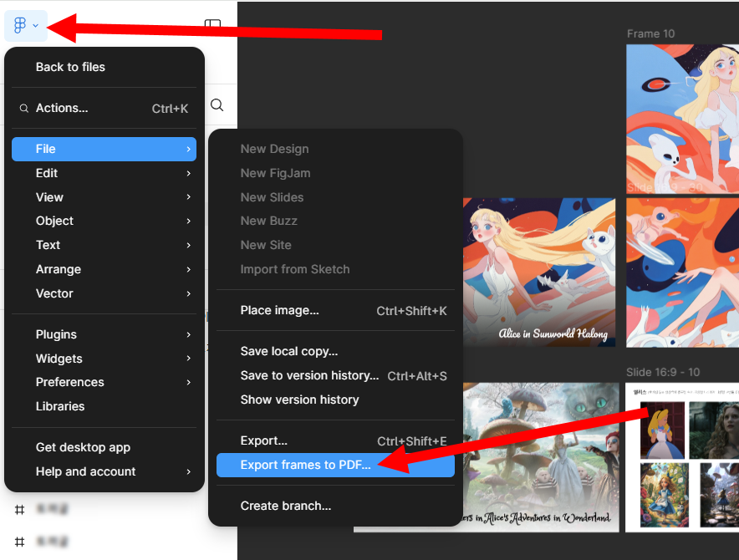Open the File menu
This screenshot has height=560, width=739.
(104, 149)
